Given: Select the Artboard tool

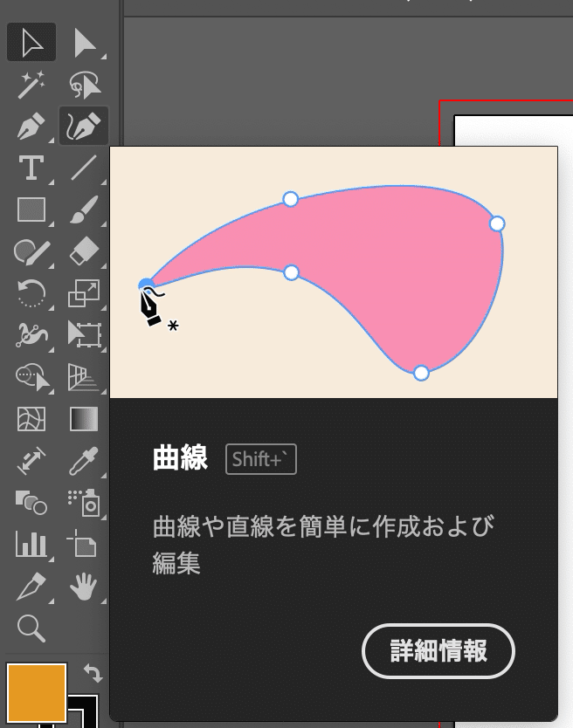Looking at the screenshot, I should coord(83,544).
